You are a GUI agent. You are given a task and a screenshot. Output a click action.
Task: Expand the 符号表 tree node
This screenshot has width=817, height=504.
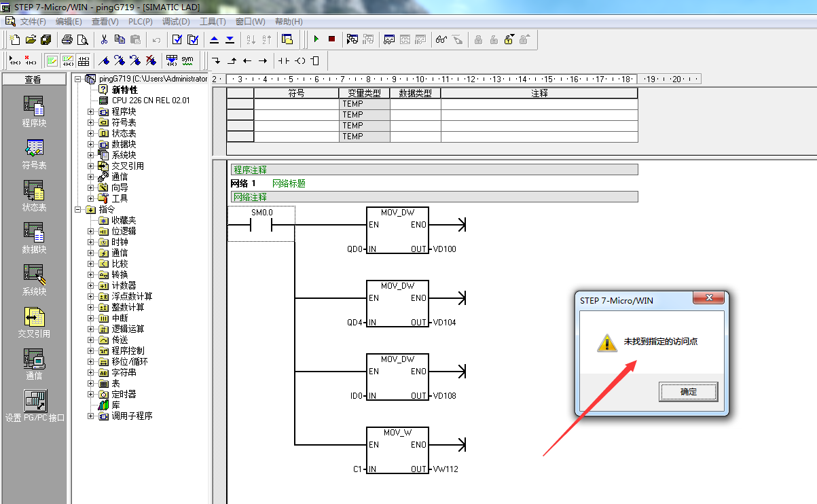tap(91, 122)
